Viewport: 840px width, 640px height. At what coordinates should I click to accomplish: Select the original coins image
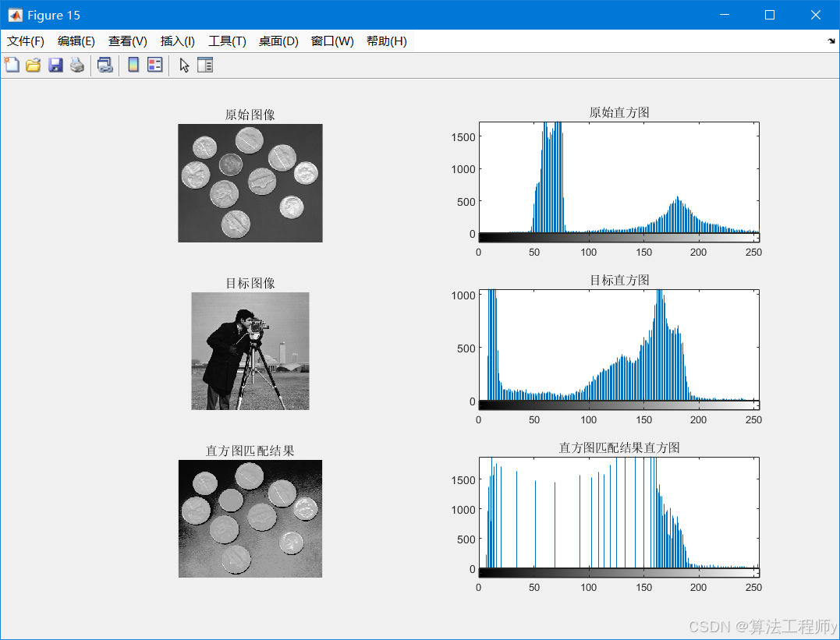coord(250,183)
